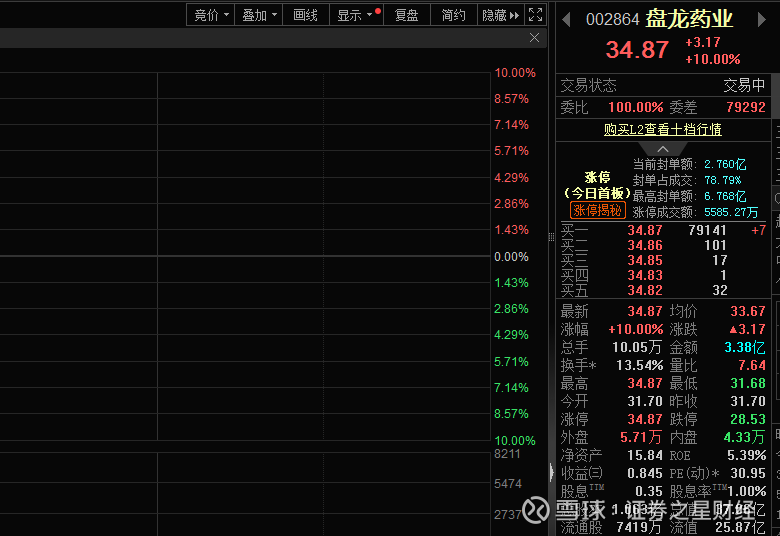Viewport: 780px width, 536px height.
Task: Click the 外盘 value 5.71万
Action: 641,437
